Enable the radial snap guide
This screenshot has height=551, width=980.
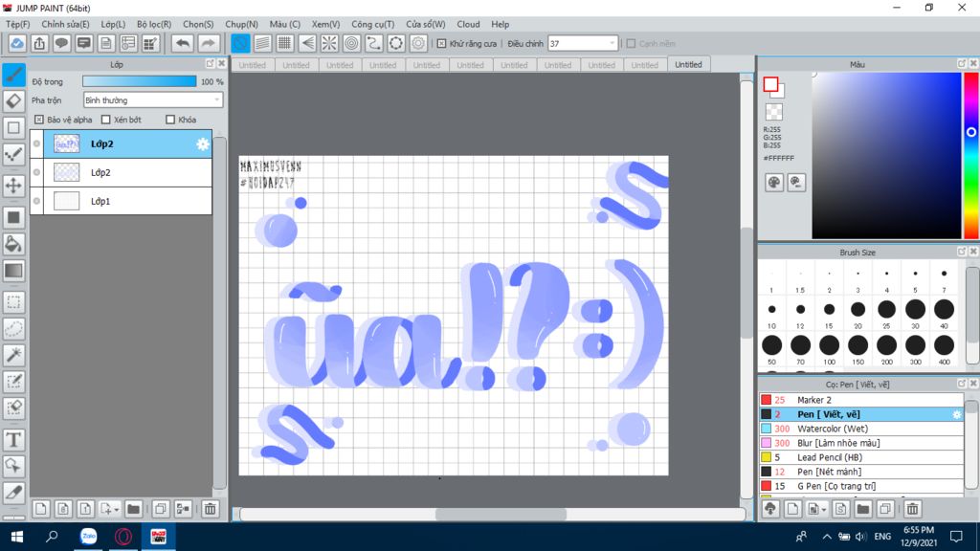tap(329, 43)
